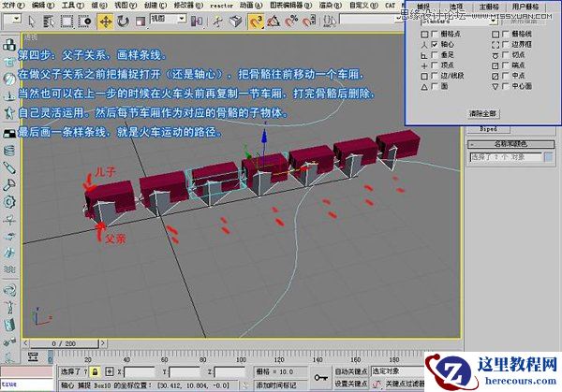Click the large Set Keys key icon
This screenshot has height=392, width=562.
[x=320, y=377]
